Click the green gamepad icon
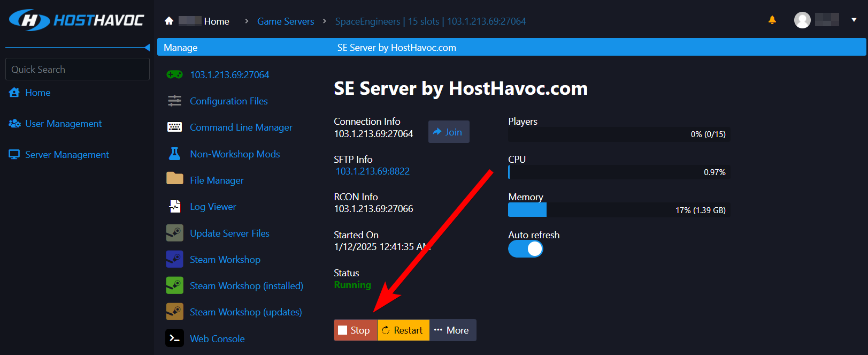868x355 pixels. click(174, 75)
